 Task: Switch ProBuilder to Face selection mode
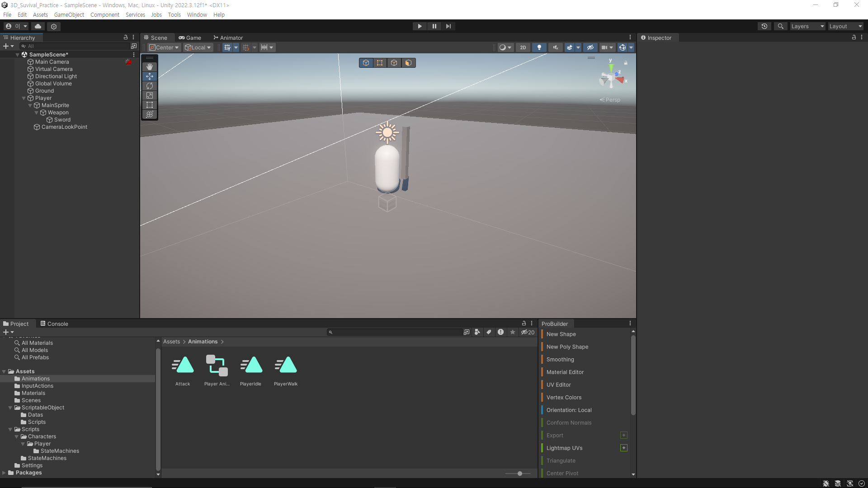click(408, 63)
